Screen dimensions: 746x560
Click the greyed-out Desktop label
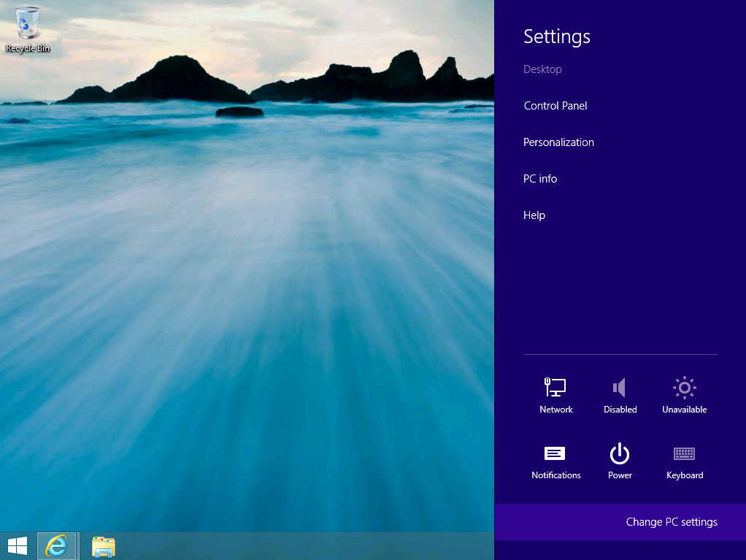tap(542, 69)
